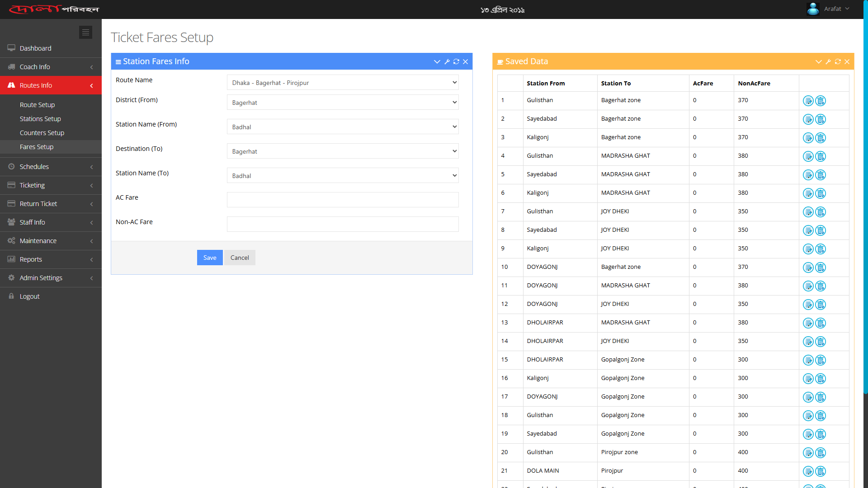The width and height of the screenshot is (868, 488).
Task: Toggle the sidebar hamburger menu
Action: 85,33
